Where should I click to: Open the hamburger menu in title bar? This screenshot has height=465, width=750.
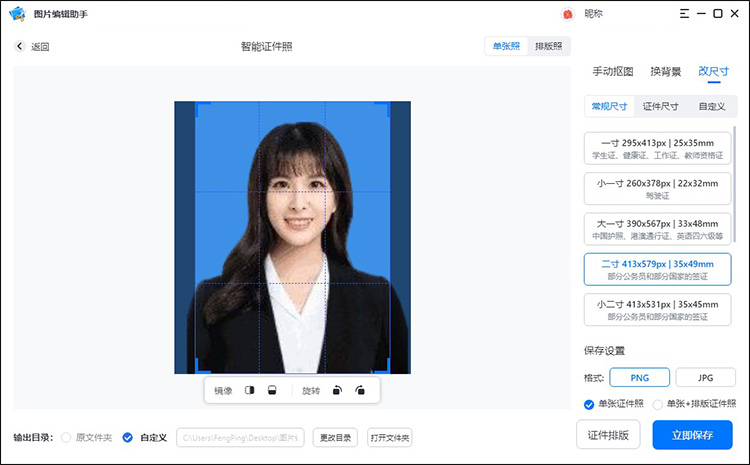click(x=683, y=14)
